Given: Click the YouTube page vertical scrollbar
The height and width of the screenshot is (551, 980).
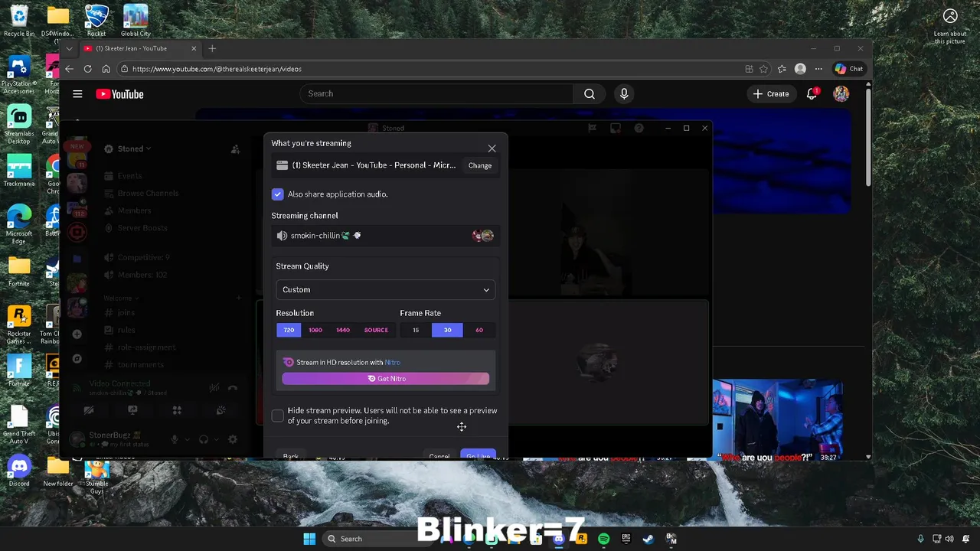Looking at the screenshot, I should [867, 138].
